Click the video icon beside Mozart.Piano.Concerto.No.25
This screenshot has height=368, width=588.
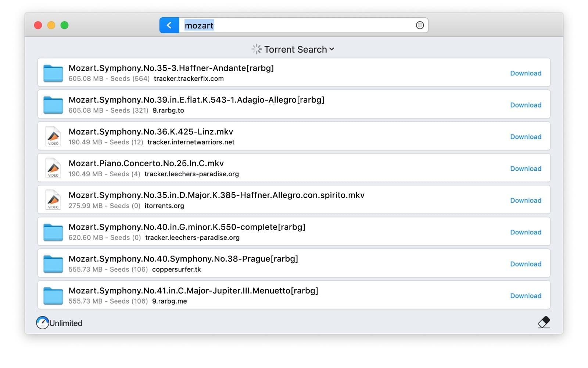point(53,168)
